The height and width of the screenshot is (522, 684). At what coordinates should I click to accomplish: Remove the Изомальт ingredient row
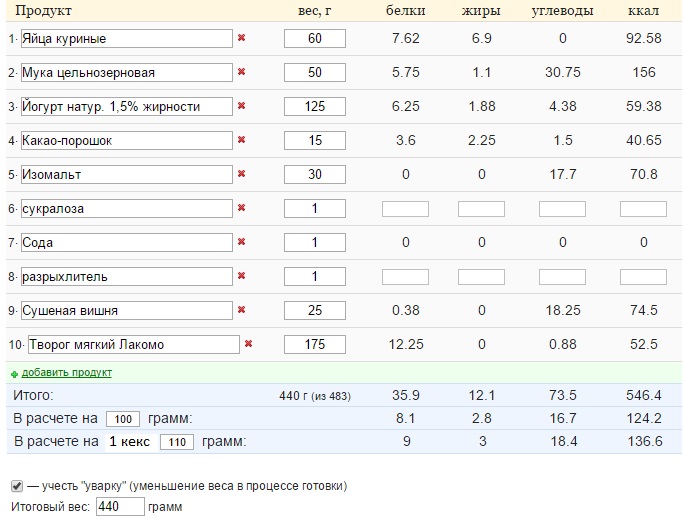(241, 175)
